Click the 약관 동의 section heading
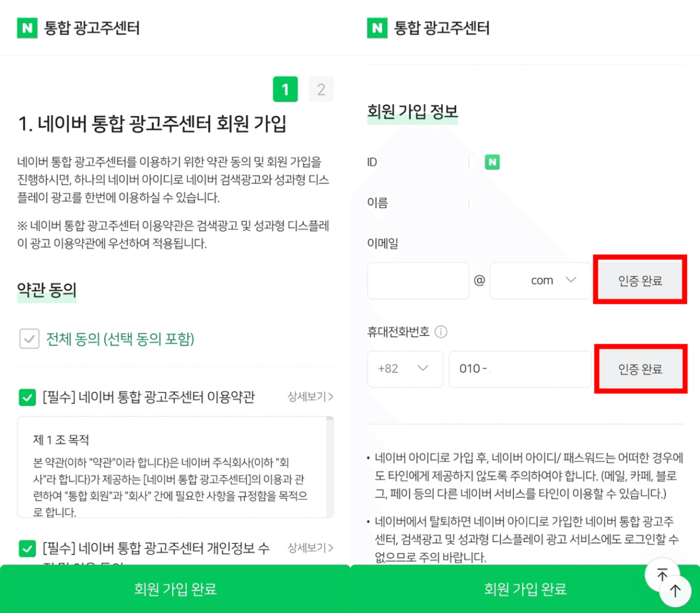The image size is (700, 613). click(47, 290)
